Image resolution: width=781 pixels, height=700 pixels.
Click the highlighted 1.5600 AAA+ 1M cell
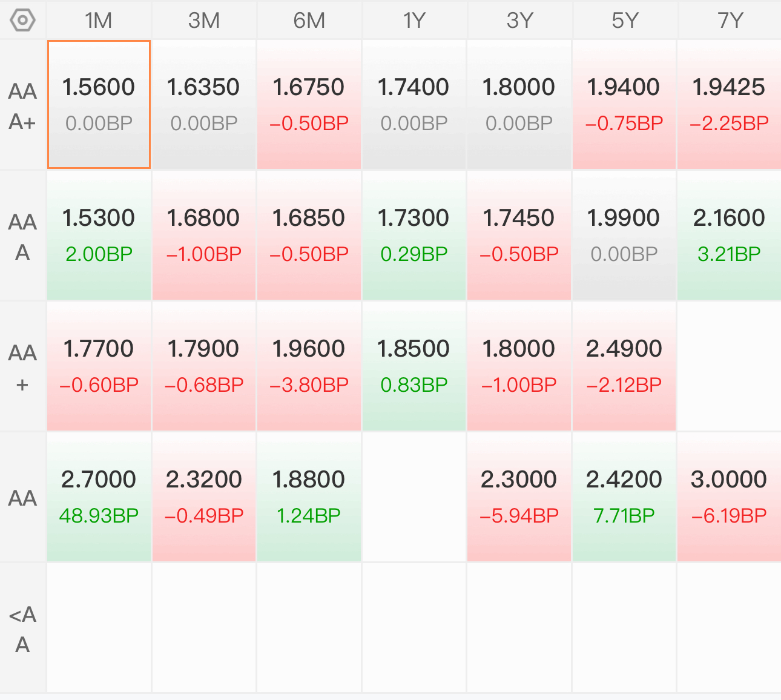point(99,105)
